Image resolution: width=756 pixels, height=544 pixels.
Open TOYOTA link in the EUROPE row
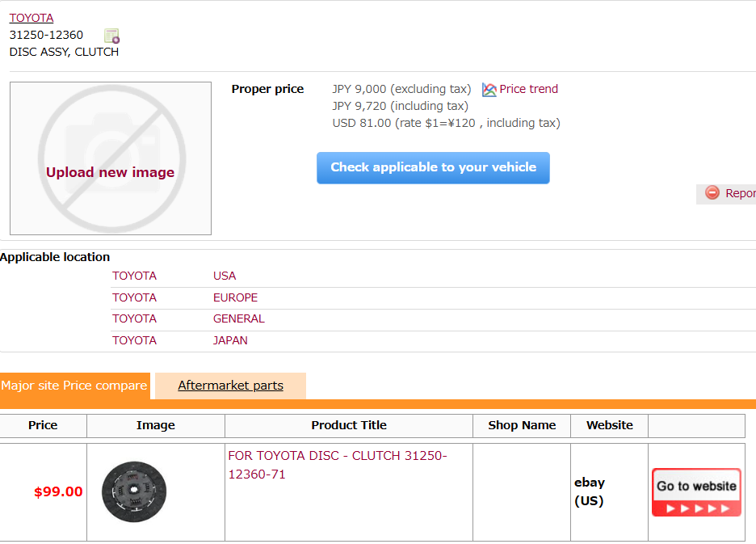click(x=135, y=297)
